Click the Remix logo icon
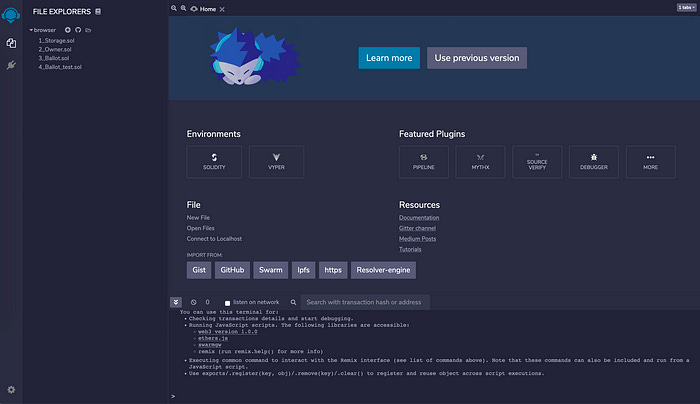The width and height of the screenshot is (700, 404). 11,15
